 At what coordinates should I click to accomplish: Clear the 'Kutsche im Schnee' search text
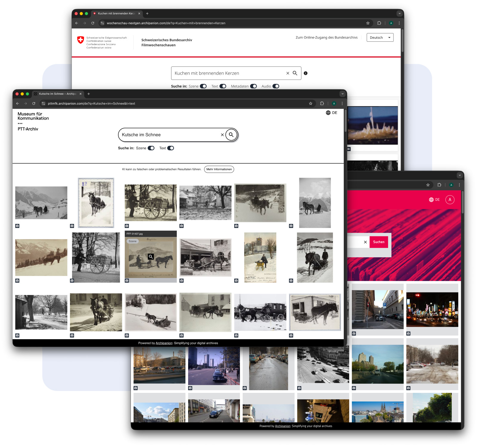[222, 135]
